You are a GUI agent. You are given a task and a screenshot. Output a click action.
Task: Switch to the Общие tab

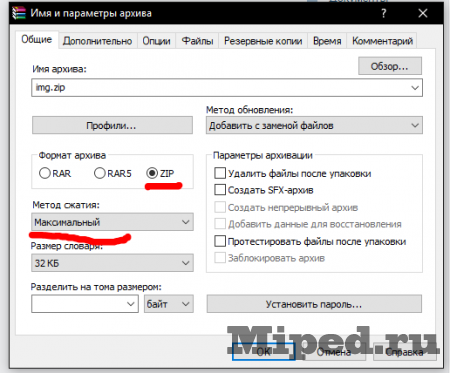click(x=37, y=39)
